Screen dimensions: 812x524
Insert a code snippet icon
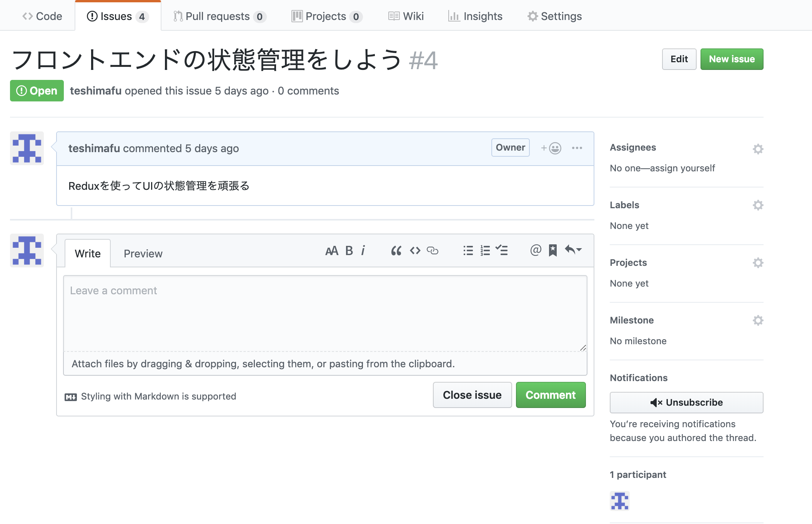tap(415, 250)
